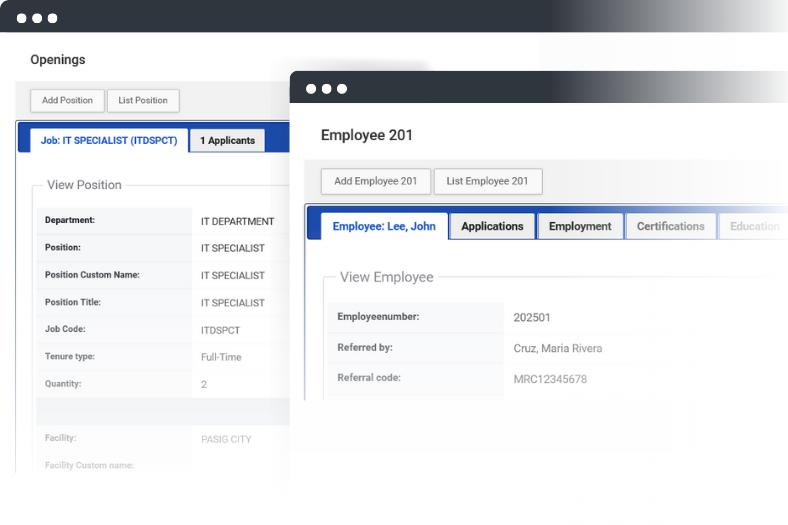Select the referrer name Cruz, Maria Rivera

557,348
